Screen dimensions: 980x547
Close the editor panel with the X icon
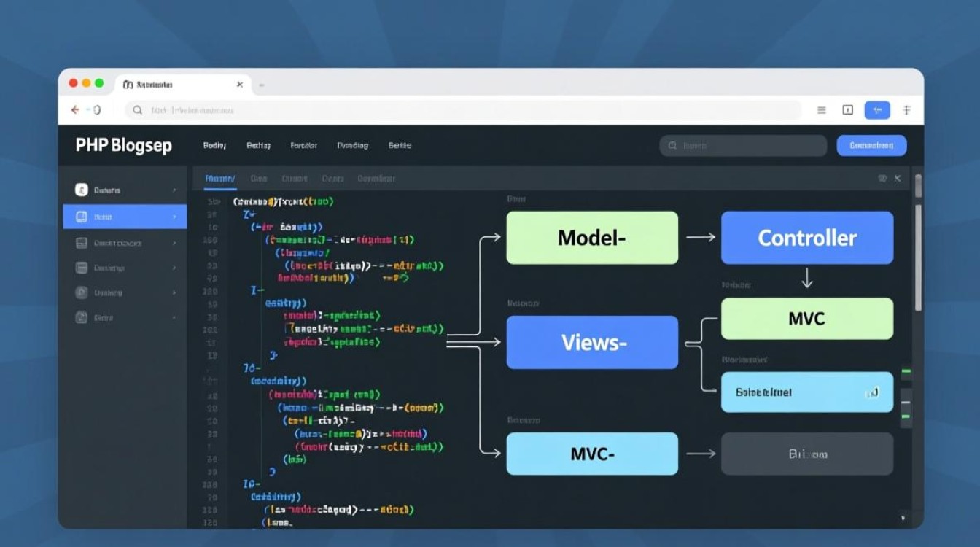898,178
